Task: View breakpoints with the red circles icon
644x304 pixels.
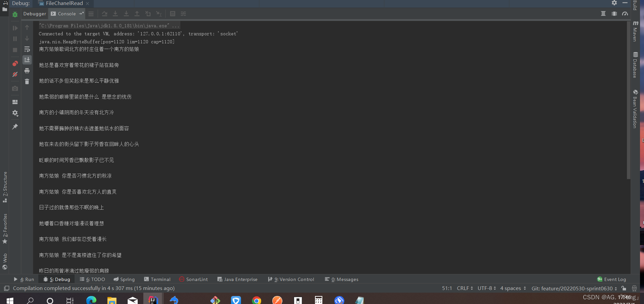Action: 15,63
